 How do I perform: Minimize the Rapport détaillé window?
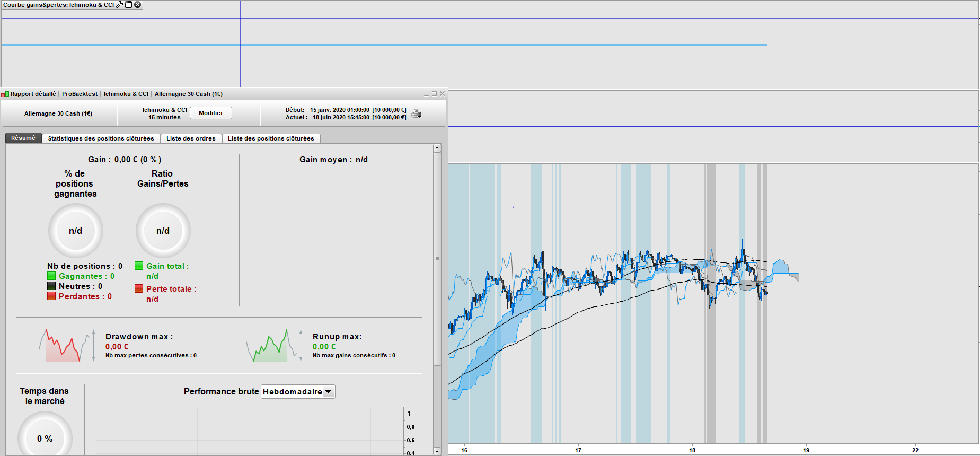[x=426, y=94]
